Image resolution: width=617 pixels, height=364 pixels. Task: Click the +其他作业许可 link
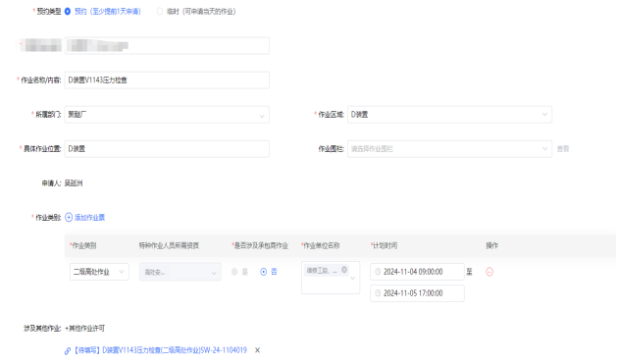tap(85, 329)
